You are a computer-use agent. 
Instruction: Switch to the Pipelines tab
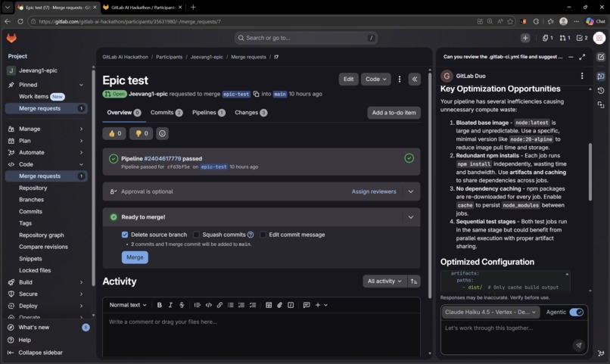pos(209,113)
